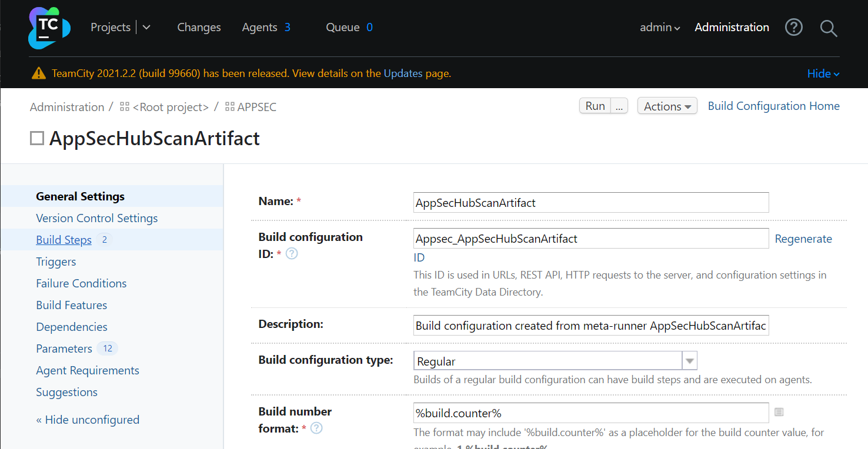Open Parameters settings section

[64, 349]
